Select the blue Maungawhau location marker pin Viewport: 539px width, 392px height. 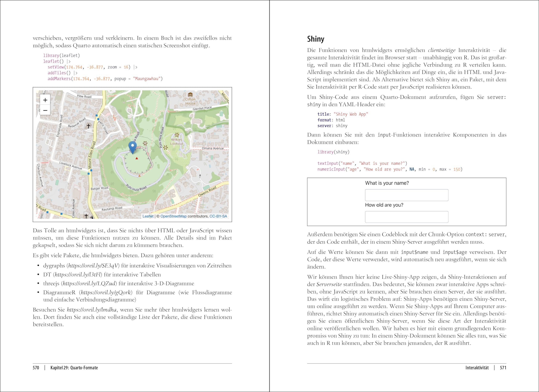(x=132, y=147)
